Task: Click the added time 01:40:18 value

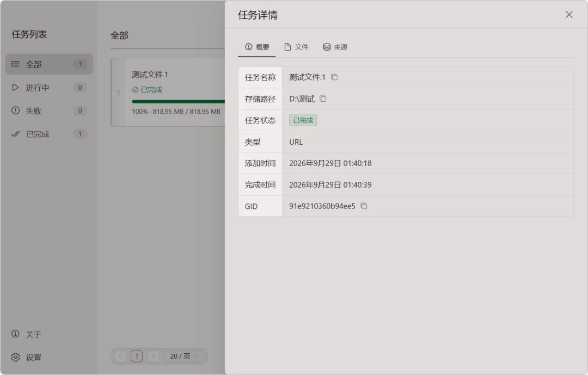Action: click(x=330, y=163)
